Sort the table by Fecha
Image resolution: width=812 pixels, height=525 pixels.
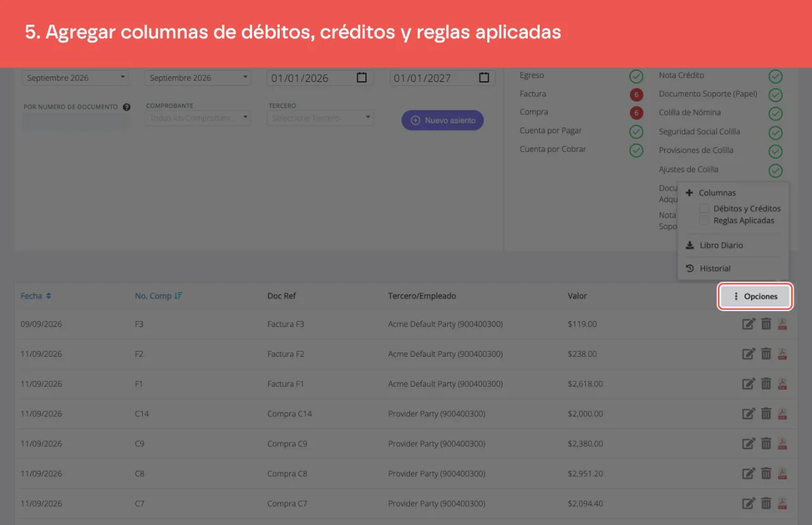[x=36, y=296]
